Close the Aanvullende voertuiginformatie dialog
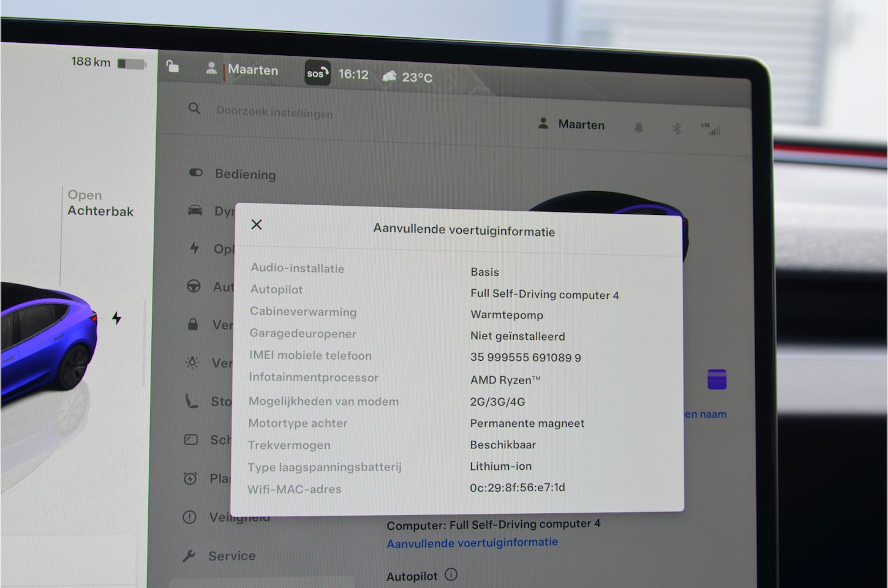 click(x=257, y=224)
